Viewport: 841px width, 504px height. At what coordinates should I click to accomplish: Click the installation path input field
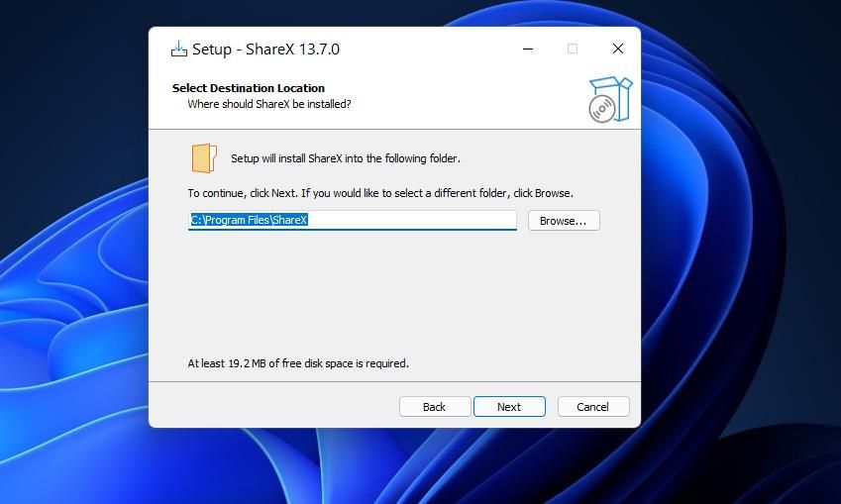352,220
